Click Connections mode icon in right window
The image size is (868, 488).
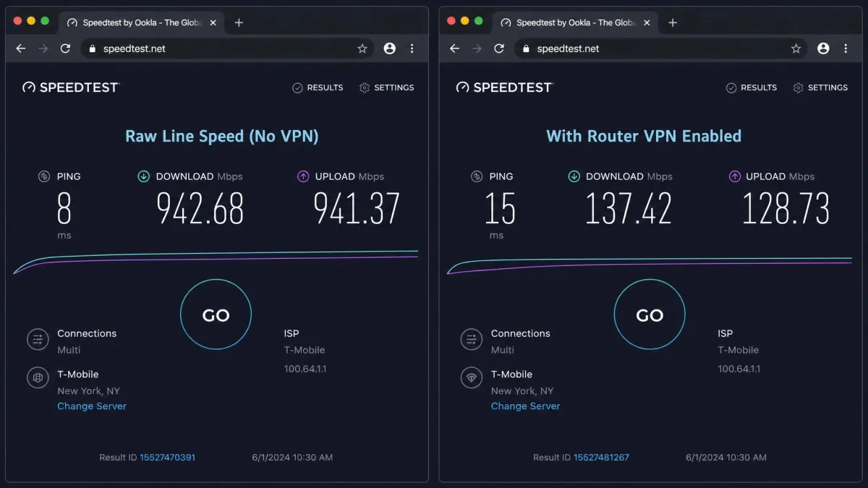(472, 339)
